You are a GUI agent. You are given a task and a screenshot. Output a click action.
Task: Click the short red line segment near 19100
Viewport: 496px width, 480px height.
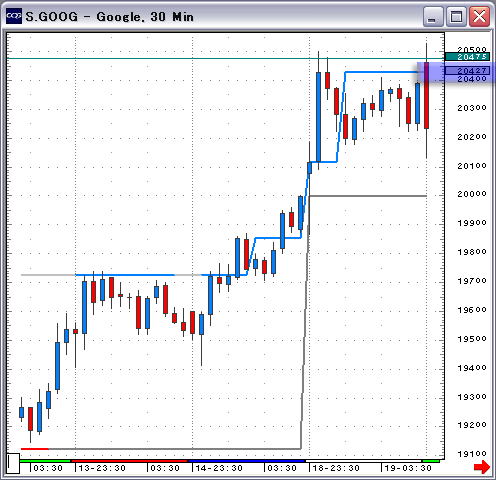[35, 449]
